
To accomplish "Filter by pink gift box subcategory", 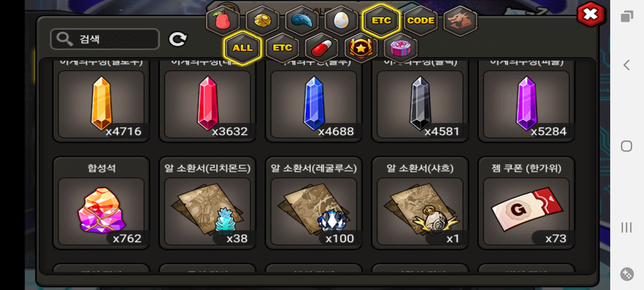I will click(400, 48).
